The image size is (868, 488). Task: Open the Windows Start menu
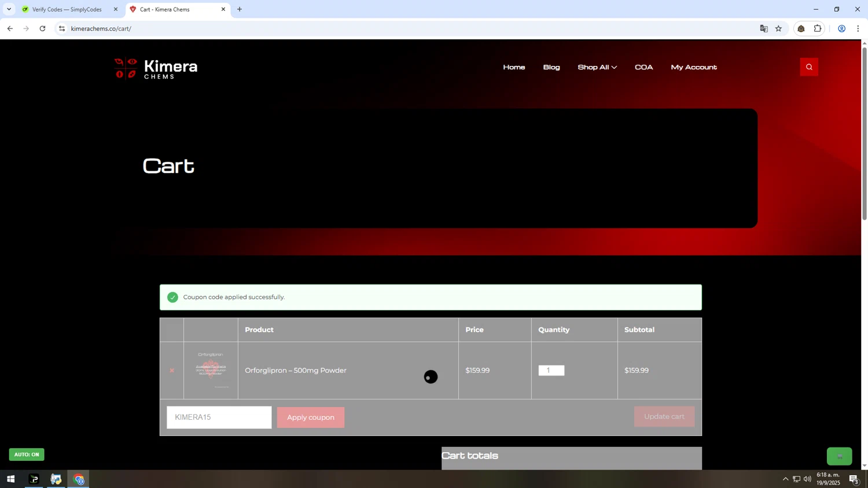(10, 479)
